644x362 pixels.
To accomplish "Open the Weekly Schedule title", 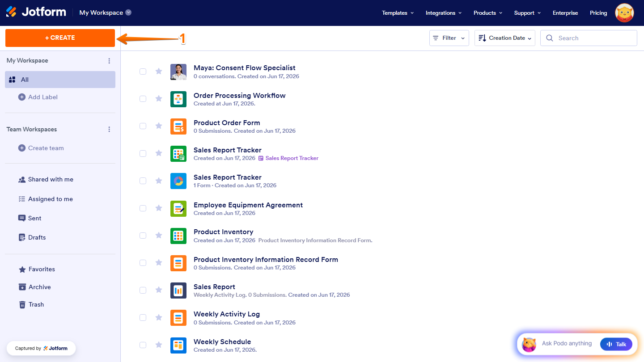I will 222,342.
